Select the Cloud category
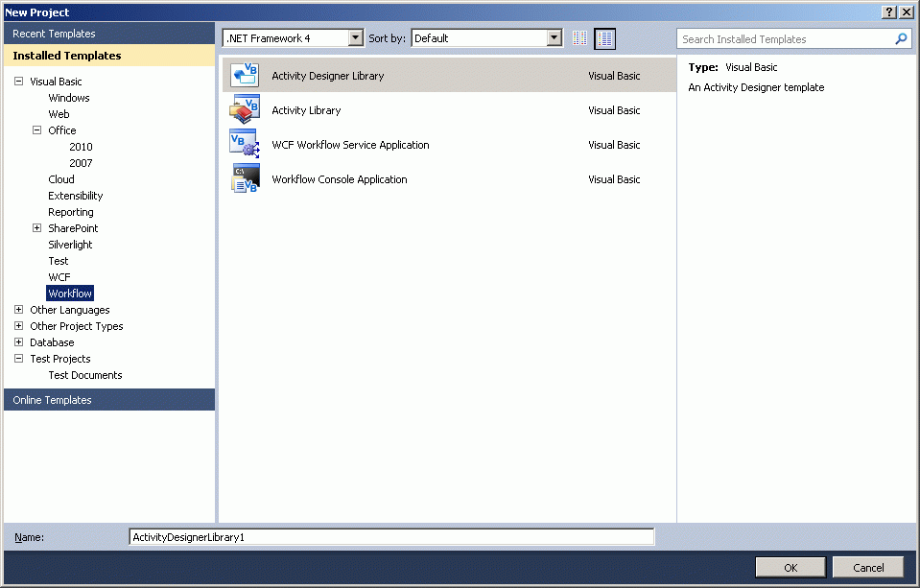Screen dimensions: 920x588 [x=61, y=179]
